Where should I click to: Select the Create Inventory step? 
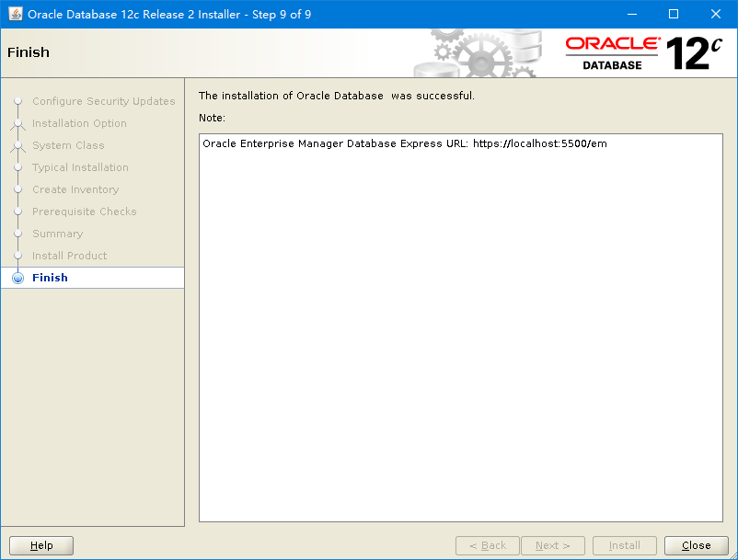tap(75, 189)
